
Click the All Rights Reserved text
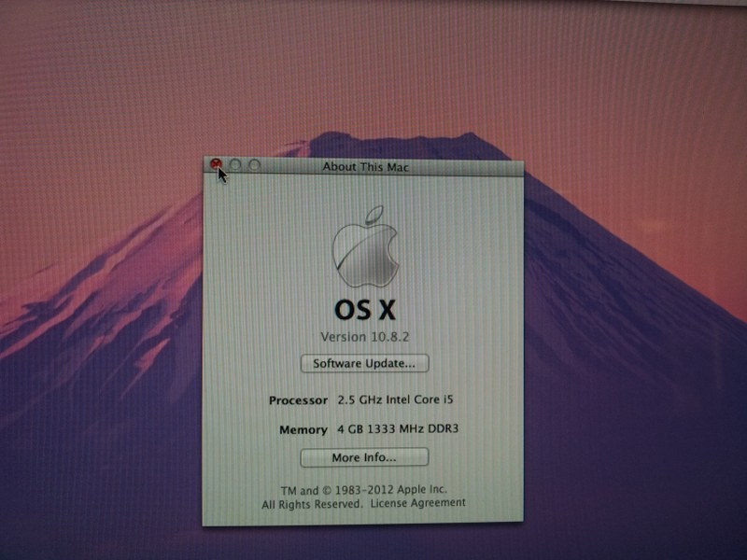(312, 504)
